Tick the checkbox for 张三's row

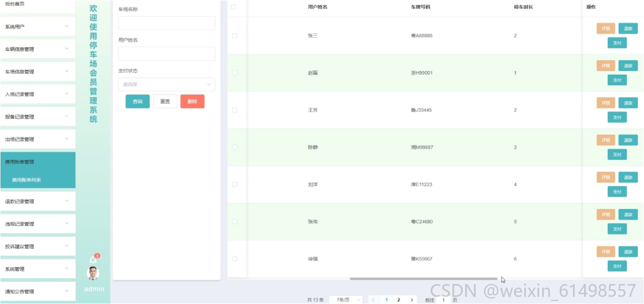coord(235,36)
